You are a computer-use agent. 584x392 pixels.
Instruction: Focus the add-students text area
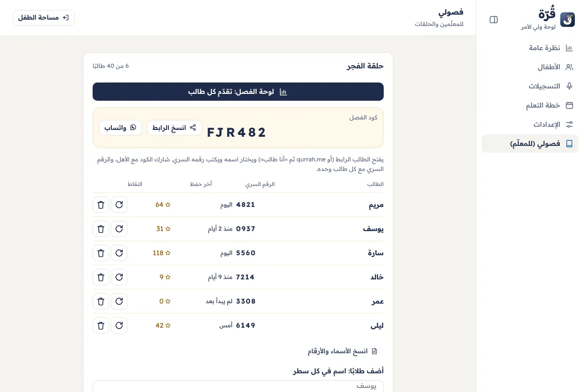pyautogui.click(x=238, y=386)
